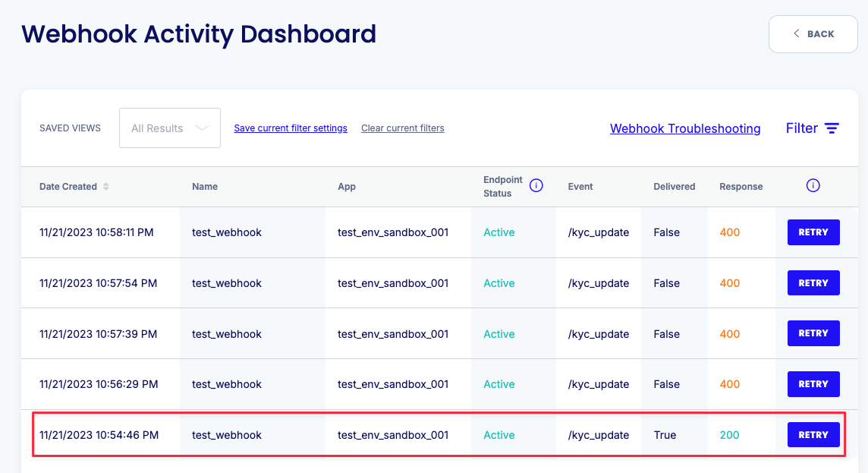The image size is (868, 473).
Task: Retry the 10:57:54 PM webhook
Action: [813, 283]
